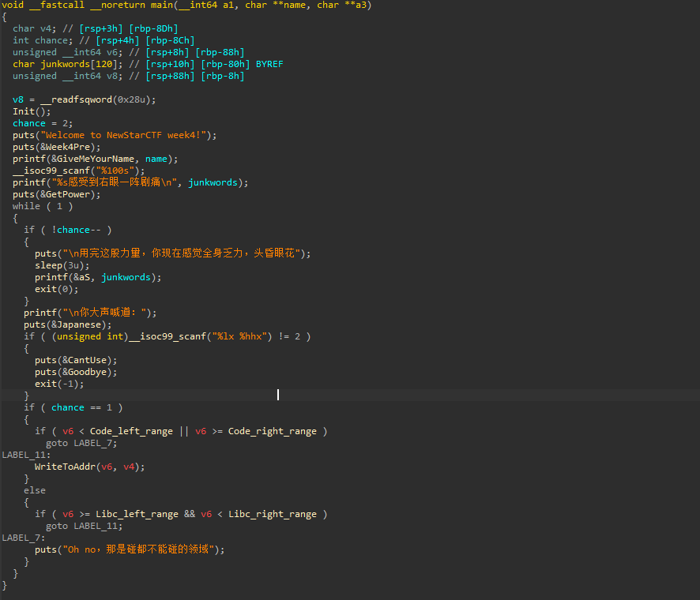Viewport: 700px width, 600px height.
Task: Click '&GiveMeYourName' in printf call
Action: click(93, 159)
